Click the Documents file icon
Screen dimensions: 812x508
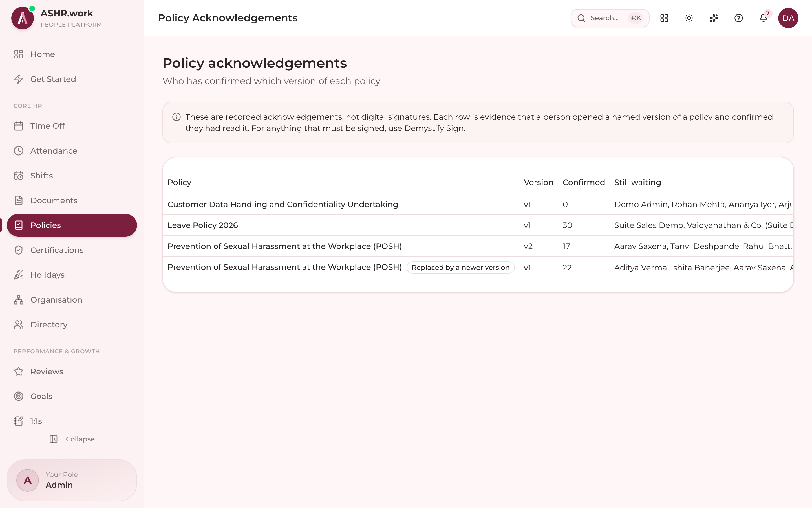18,201
